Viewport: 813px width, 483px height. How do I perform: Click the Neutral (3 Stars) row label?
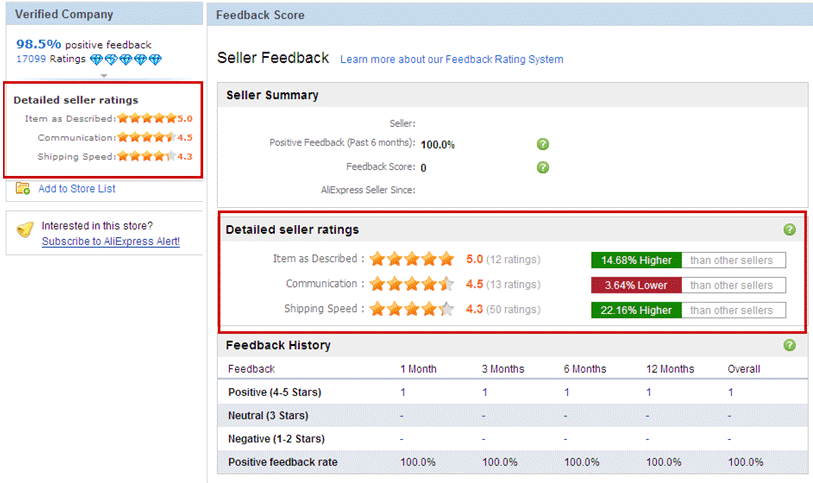(268, 416)
